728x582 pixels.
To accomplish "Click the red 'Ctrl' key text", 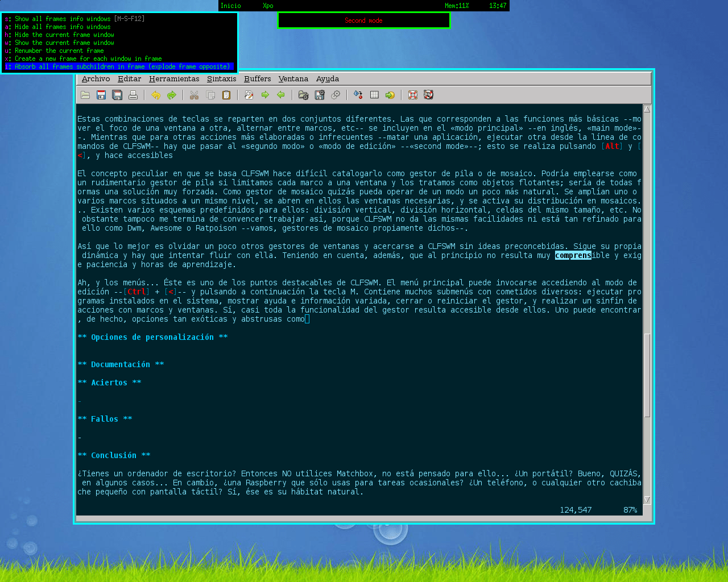I will point(136,292).
